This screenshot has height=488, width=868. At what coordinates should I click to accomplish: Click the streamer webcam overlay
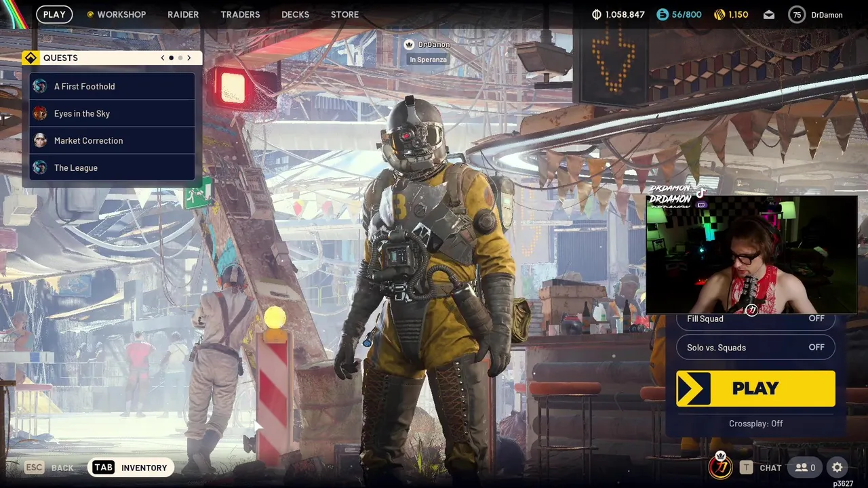(x=751, y=255)
